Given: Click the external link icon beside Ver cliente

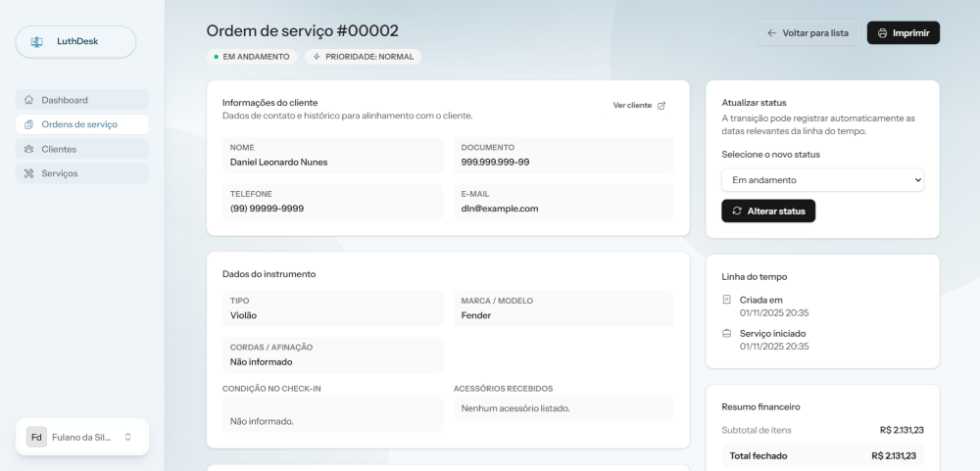Looking at the screenshot, I should click(x=661, y=106).
